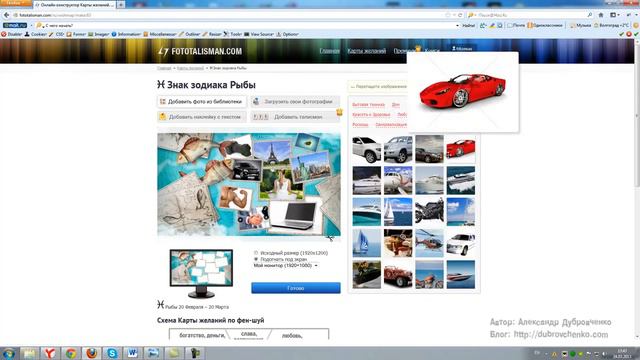Click the Mail.ru toolbar logo
Screen dimensions: 640x360
click(15, 25)
